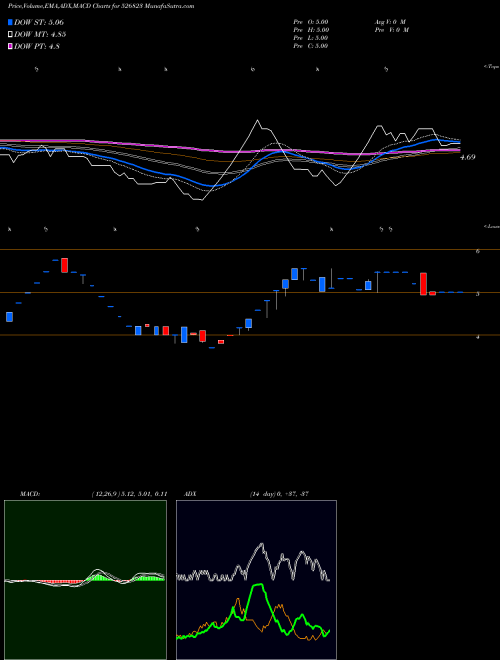Click the Pre C: 5.00 value

[x=311, y=46]
